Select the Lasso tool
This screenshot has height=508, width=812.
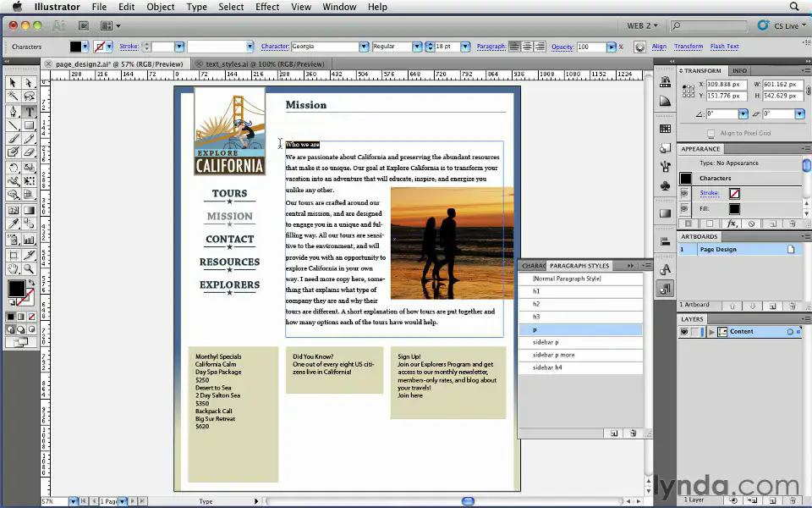click(29, 97)
